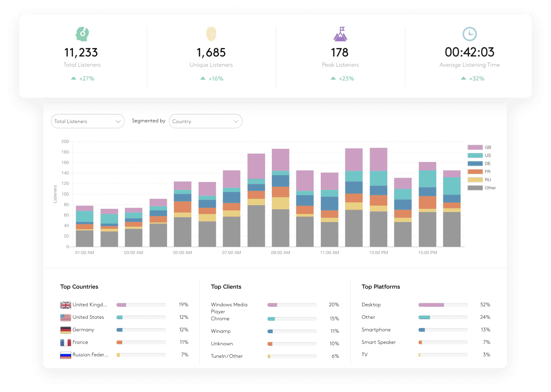Select the United States flag icon
551x392 pixels.
click(65, 317)
